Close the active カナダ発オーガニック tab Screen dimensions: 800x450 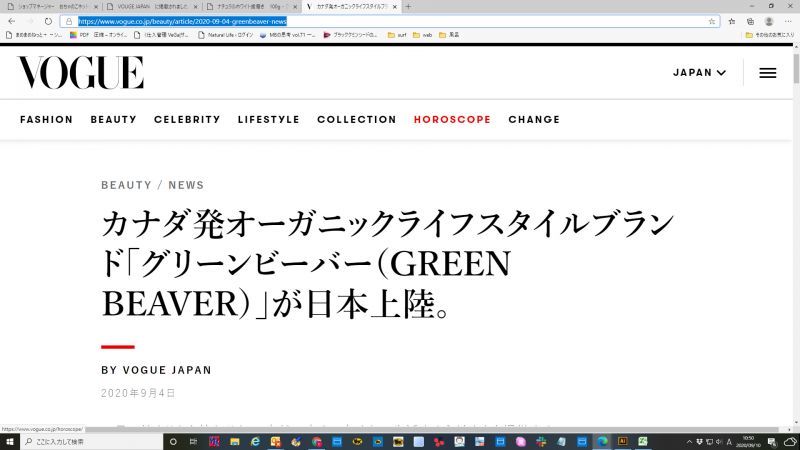394,7
